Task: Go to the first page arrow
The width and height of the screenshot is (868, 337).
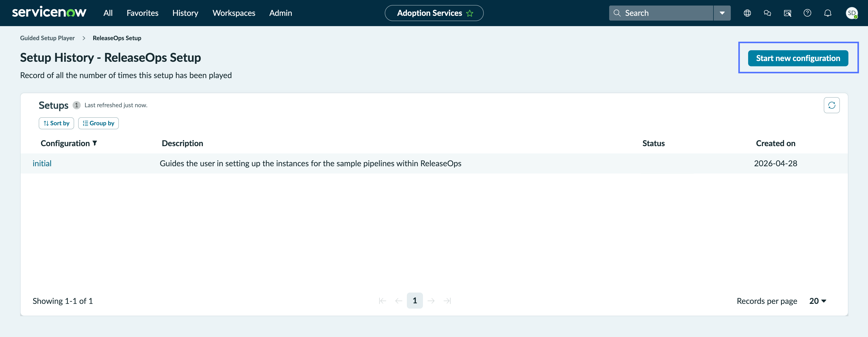Action: 382,301
